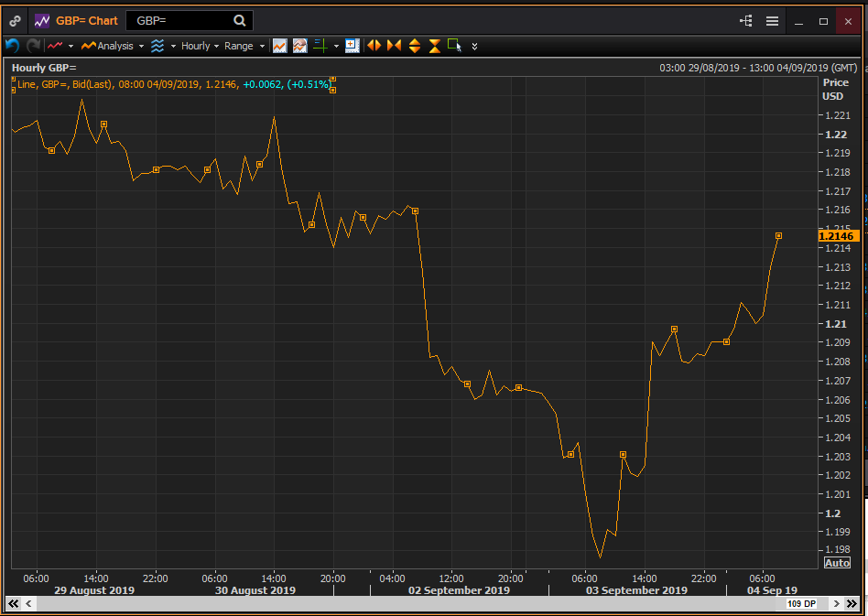868x616 pixels.
Task: Click the link chain icon in title bar
Action: click(15, 21)
